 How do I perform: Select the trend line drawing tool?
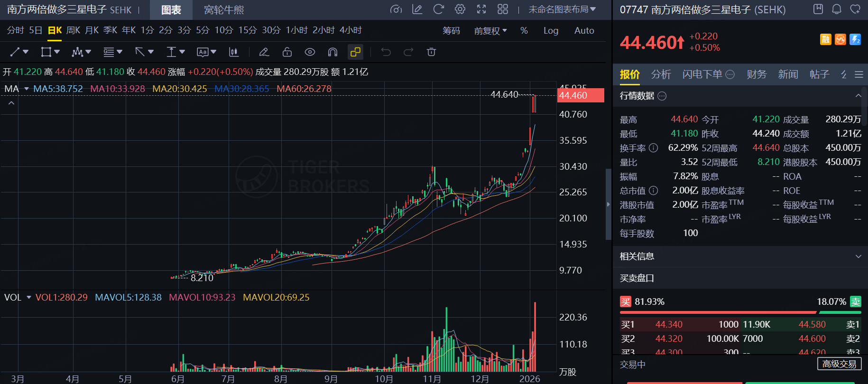click(15, 52)
